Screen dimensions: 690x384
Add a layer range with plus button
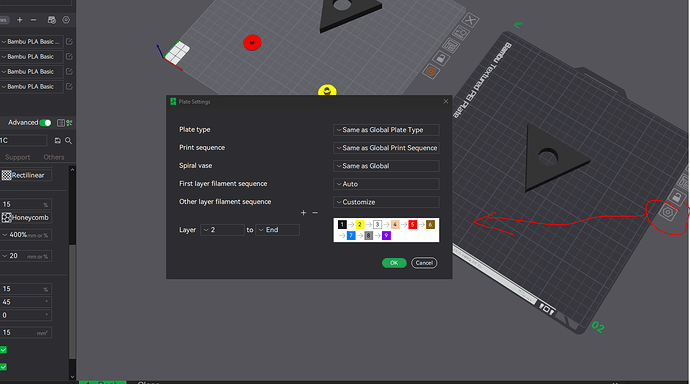point(303,213)
